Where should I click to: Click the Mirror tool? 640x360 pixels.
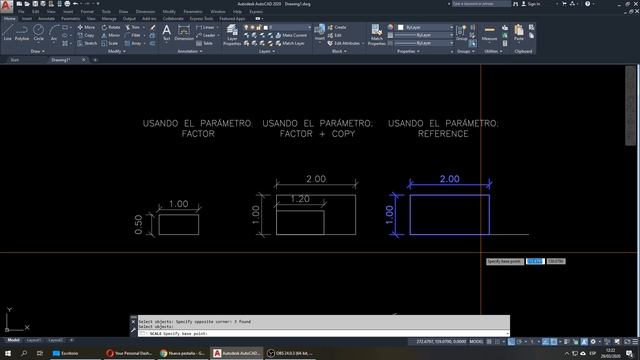(111, 36)
